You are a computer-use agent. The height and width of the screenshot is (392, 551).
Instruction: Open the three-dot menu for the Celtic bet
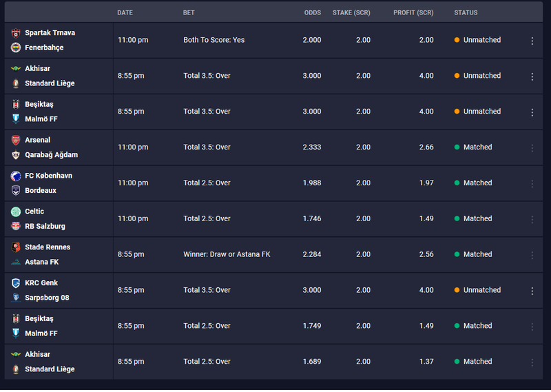(x=532, y=219)
